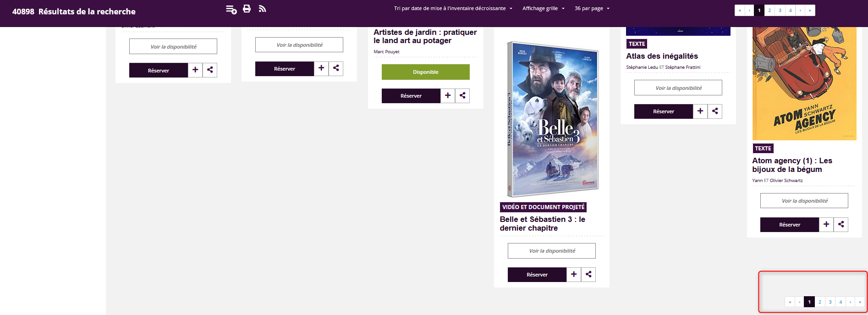Go to page 2 in top pagination
This screenshot has height=315, width=868.
(x=769, y=11)
